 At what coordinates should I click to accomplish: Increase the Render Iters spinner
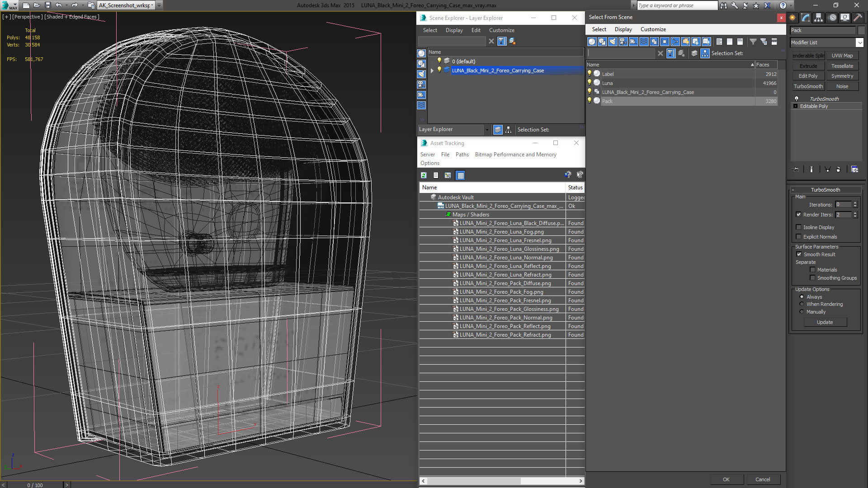[x=855, y=213]
